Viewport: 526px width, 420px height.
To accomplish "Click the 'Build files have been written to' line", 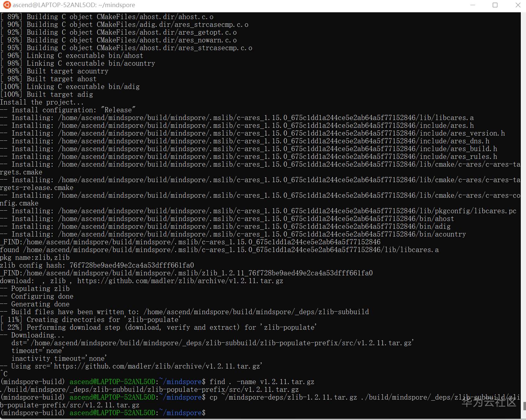I will click(x=185, y=312).
